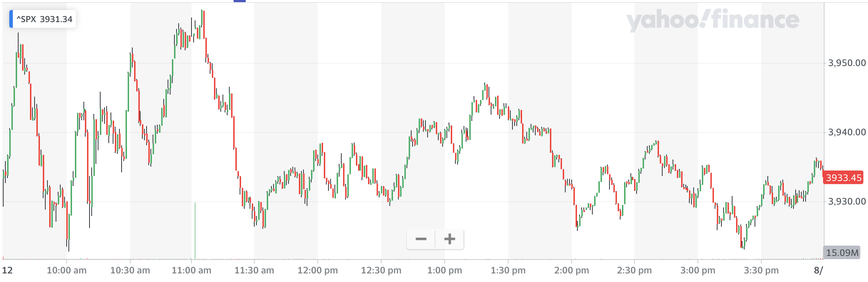
Task: Click the date label 12 on the time axis
Action: coord(7,271)
